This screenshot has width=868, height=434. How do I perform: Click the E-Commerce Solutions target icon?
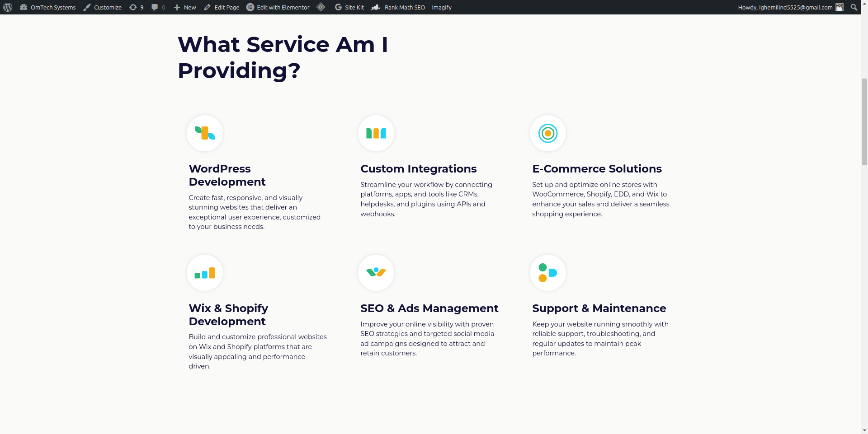[x=548, y=133]
